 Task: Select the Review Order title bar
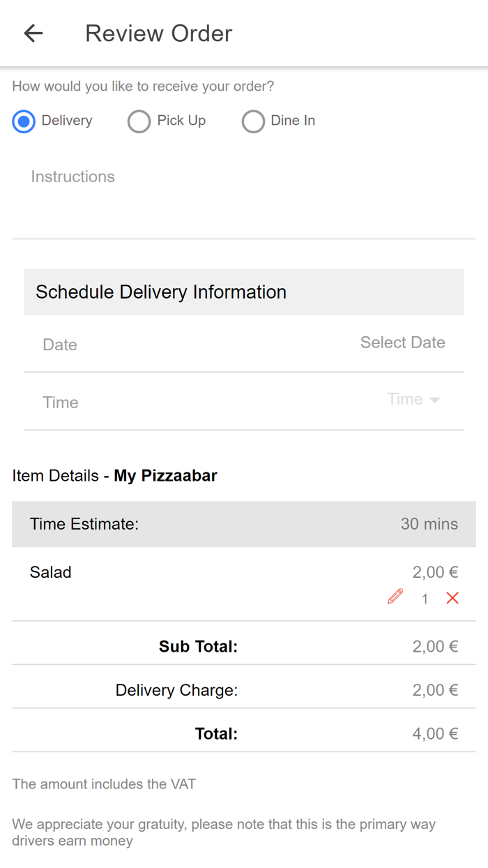158,33
